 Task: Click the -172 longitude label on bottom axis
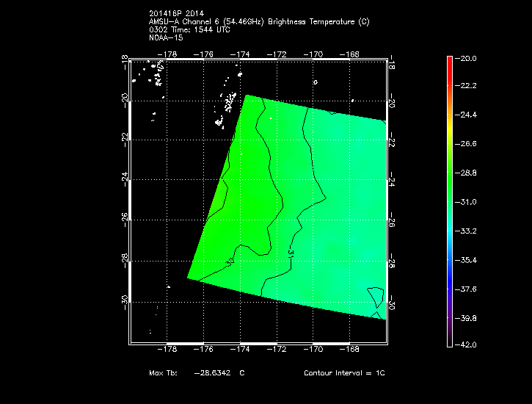click(x=278, y=350)
